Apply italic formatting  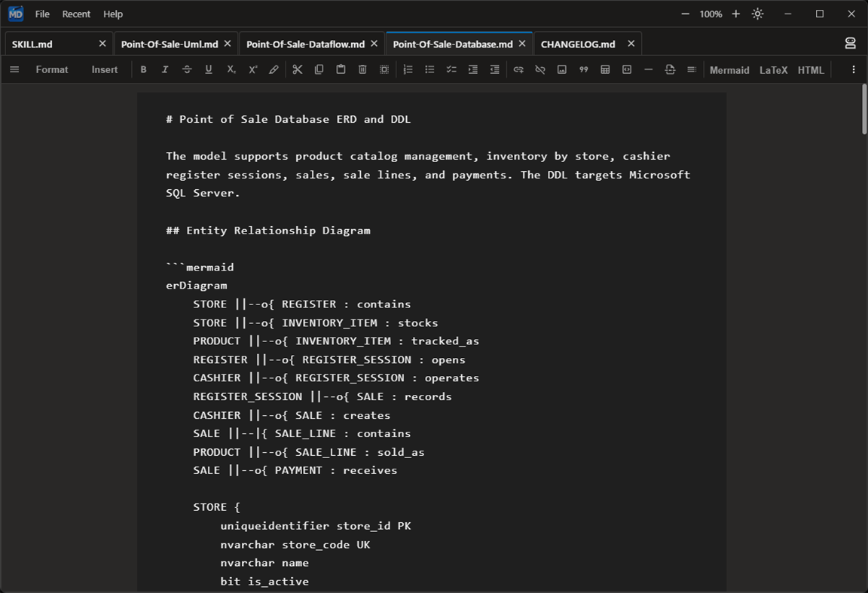[165, 70]
